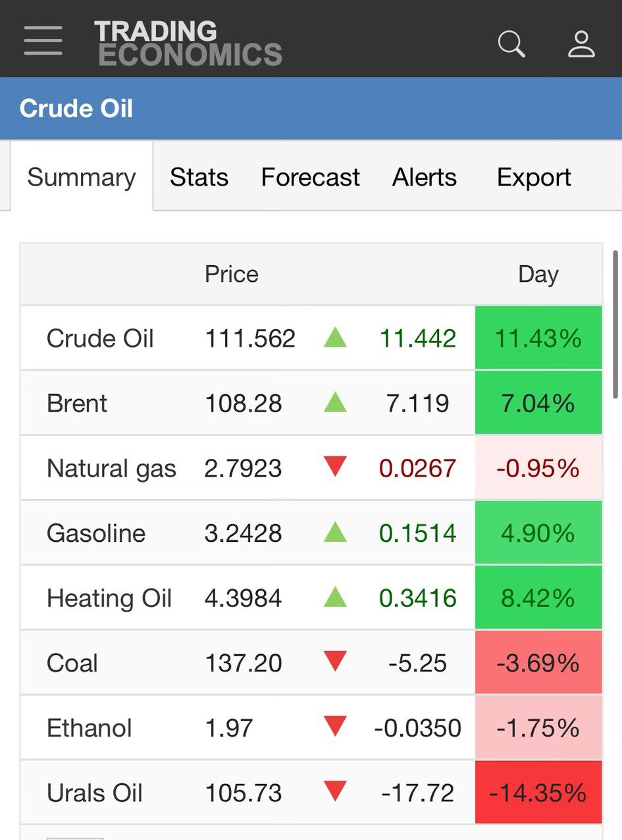Screen dimensions: 622x840
Task: Click the vertical scrollbar beside the table
Action: click(616, 324)
